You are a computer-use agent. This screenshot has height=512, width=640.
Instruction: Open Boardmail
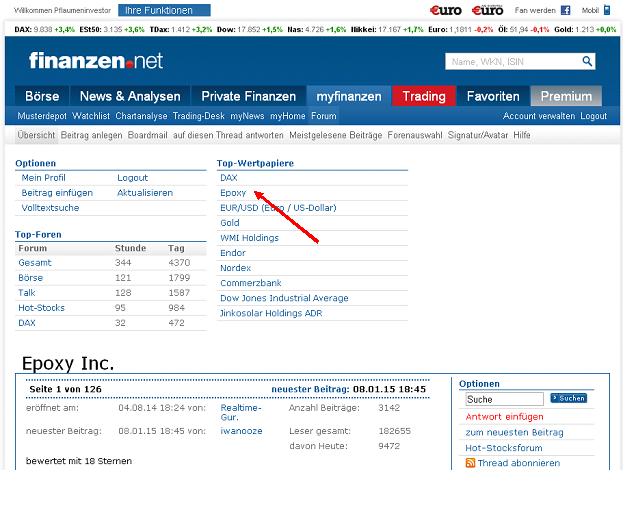pyautogui.click(x=147, y=135)
